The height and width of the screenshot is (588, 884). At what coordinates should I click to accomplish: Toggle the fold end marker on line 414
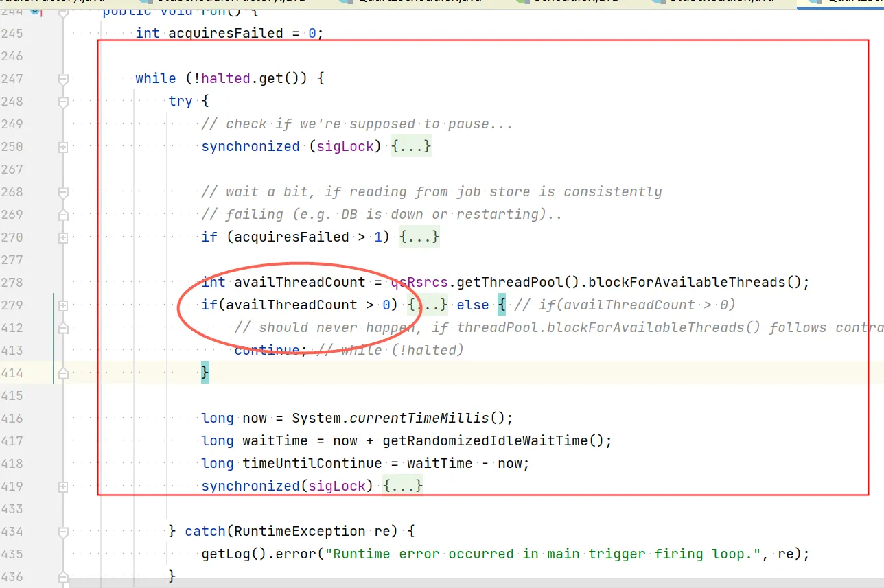tap(63, 373)
